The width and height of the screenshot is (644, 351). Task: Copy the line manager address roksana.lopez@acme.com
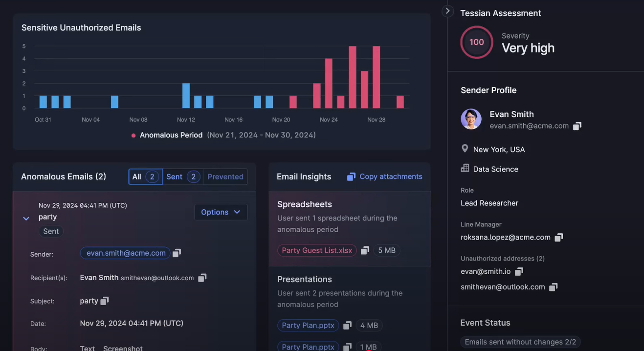coord(559,237)
